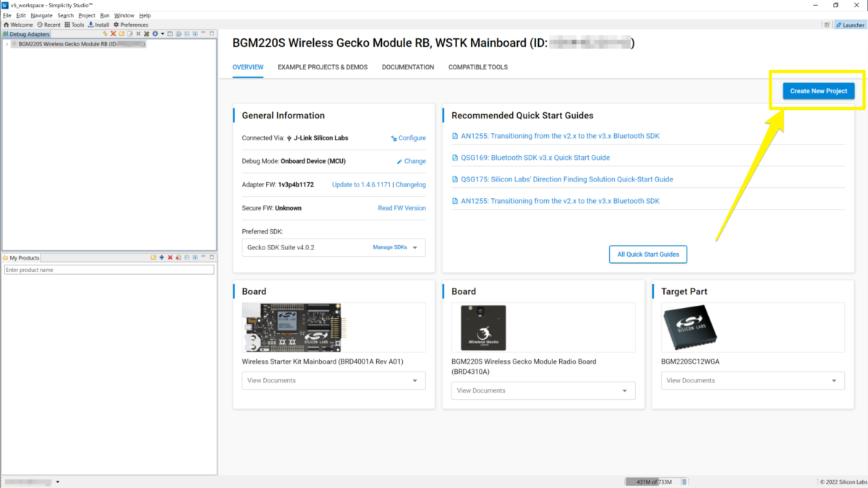This screenshot has width=868, height=488.
Task: Click the Enter product name field
Action: tap(109, 270)
